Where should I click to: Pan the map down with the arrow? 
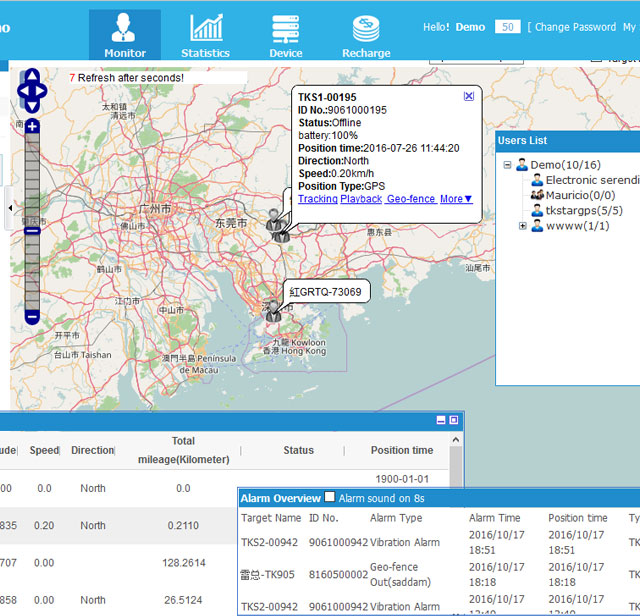point(32,104)
